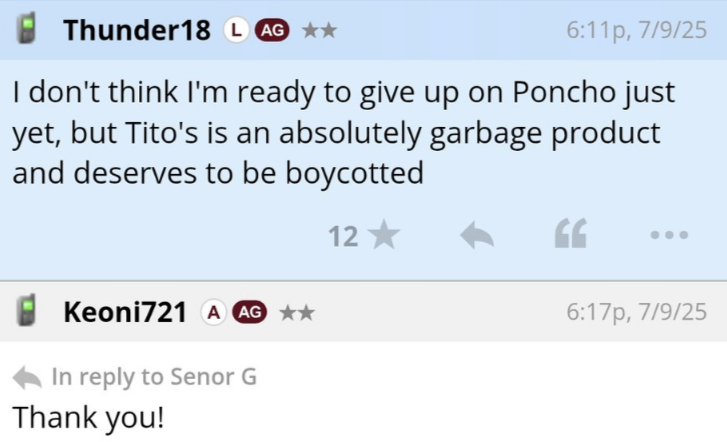Click the reply arrow before 'In reply to'
Viewport: 727px width, 442px height.
tap(27, 377)
